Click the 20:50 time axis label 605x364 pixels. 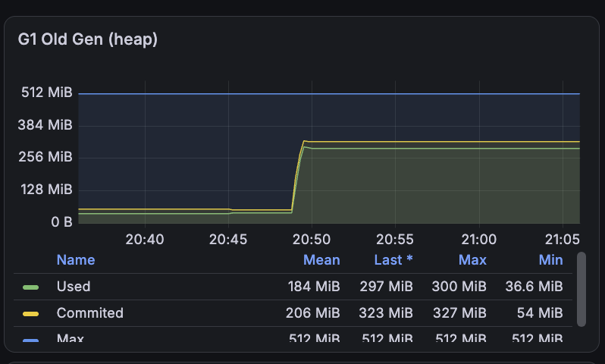tap(312, 240)
